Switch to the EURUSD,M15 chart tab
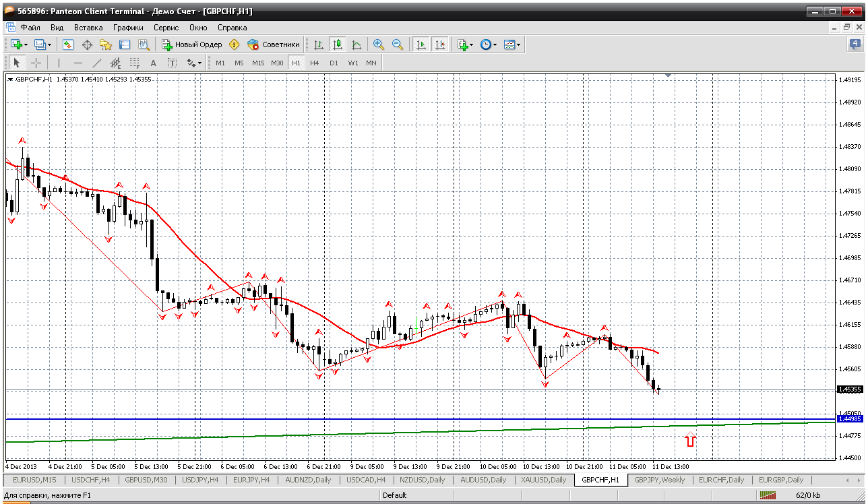The width and height of the screenshot is (868, 504). point(34,480)
